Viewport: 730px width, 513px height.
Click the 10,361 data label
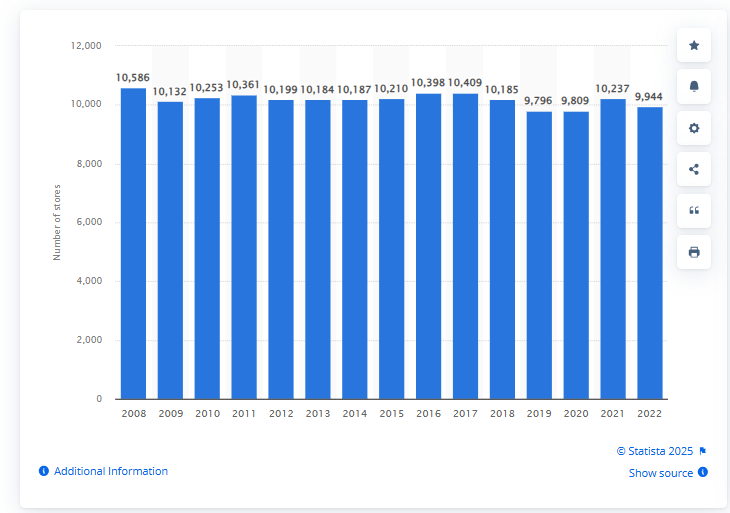[243, 85]
